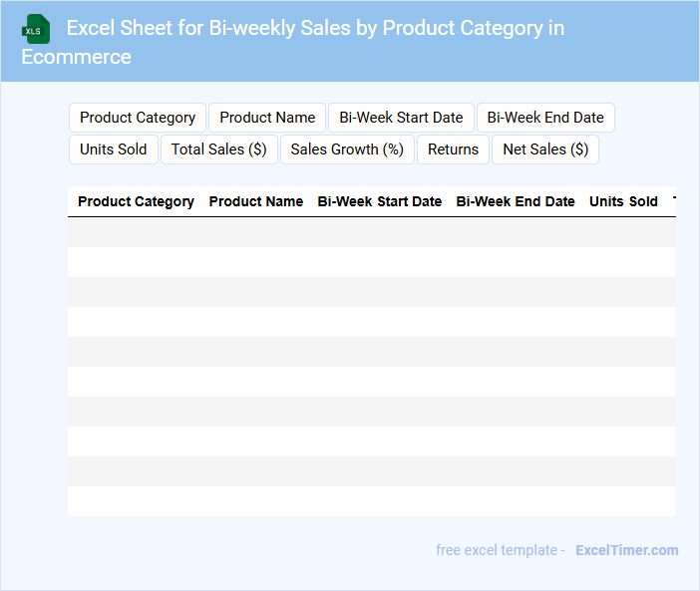700x591 pixels.
Task: Click the green XLS file icon
Action: pyautogui.click(x=37, y=29)
